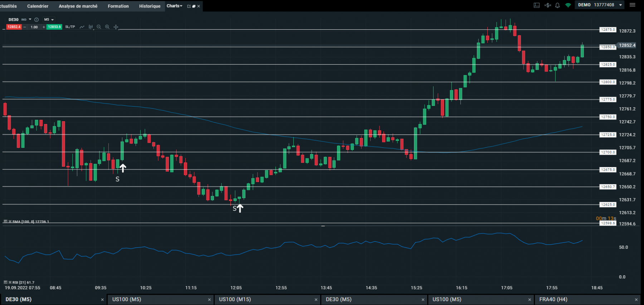Buy at the green 12853.6 price
This screenshot has width=644, height=305.
[x=54, y=27]
